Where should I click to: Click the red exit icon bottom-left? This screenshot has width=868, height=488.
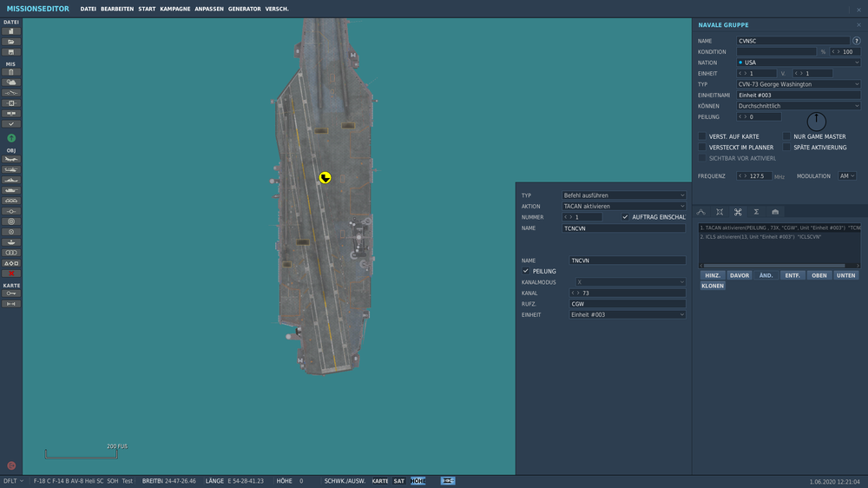point(11,465)
